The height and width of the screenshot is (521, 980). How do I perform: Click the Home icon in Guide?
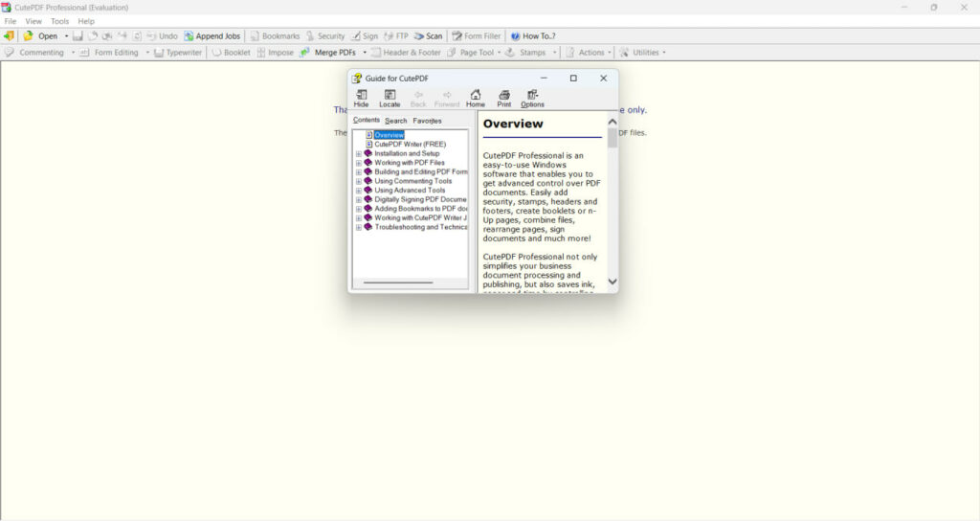(476, 99)
